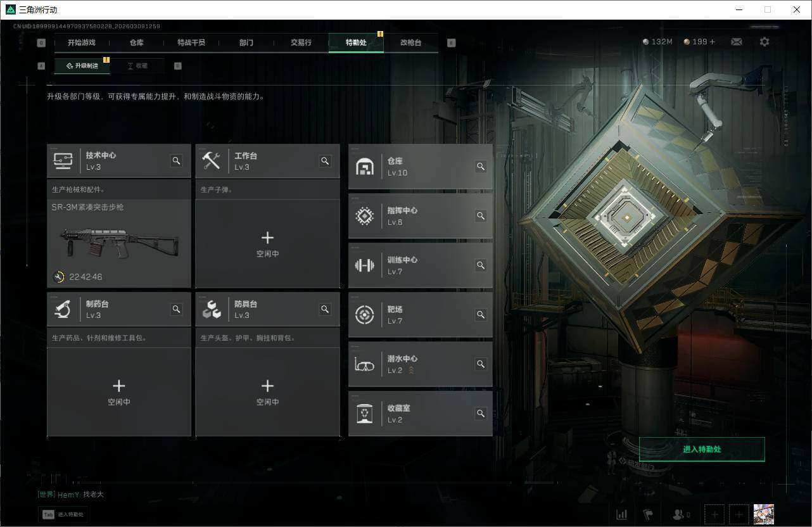
Task: Click the magnifier on 技术中心 card
Action: [177, 161]
